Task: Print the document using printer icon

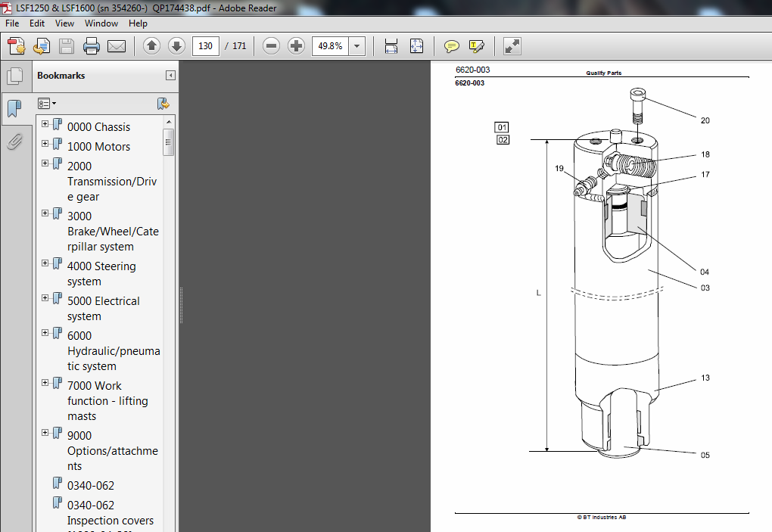Action: (x=92, y=46)
